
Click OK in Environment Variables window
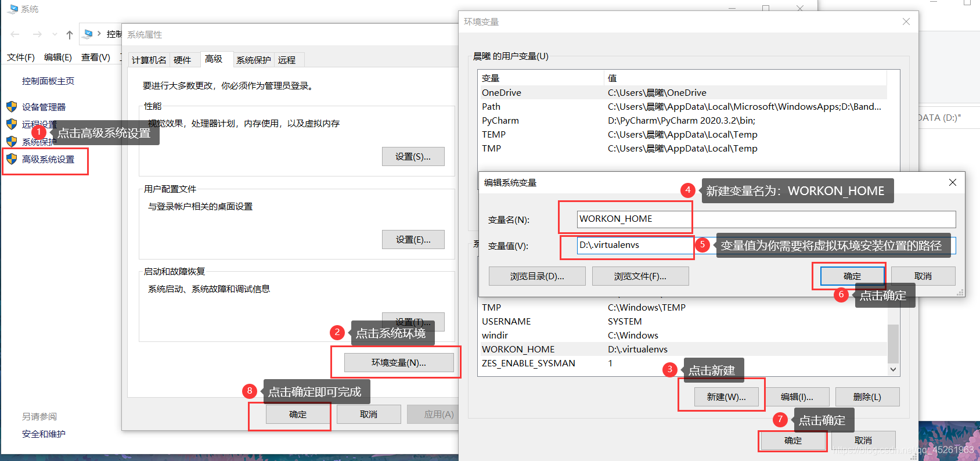coord(793,441)
